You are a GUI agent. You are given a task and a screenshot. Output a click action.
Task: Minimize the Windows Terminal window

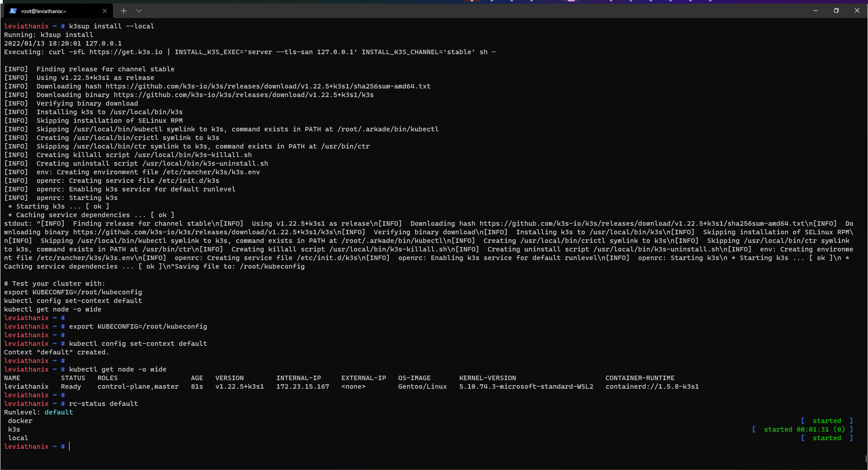point(816,10)
